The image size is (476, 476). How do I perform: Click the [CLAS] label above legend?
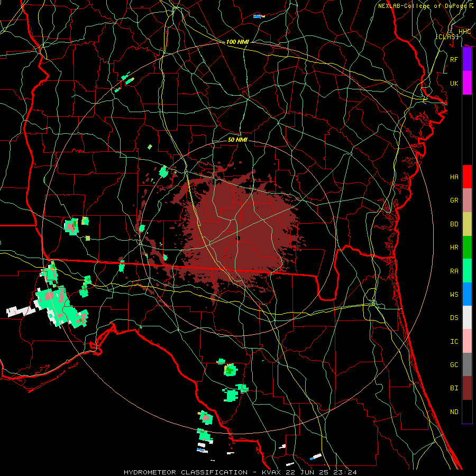pyautogui.click(x=447, y=37)
